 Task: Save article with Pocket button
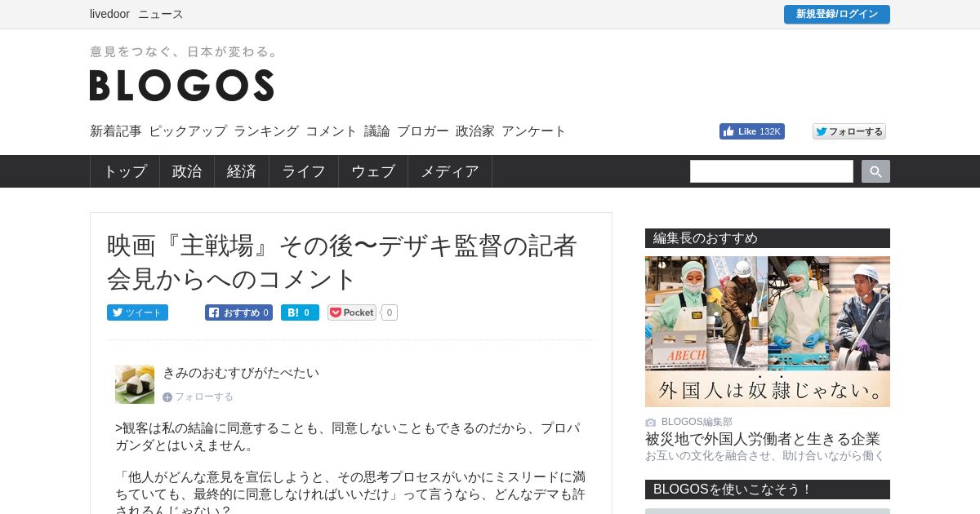(352, 312)
